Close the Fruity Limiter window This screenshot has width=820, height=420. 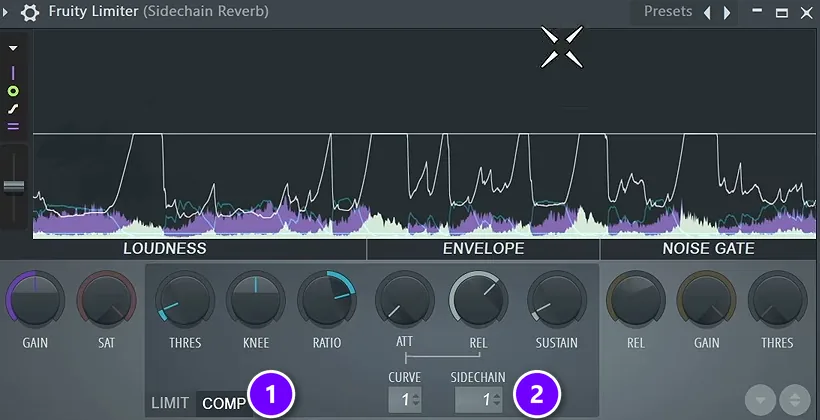(x=807, y=13)
